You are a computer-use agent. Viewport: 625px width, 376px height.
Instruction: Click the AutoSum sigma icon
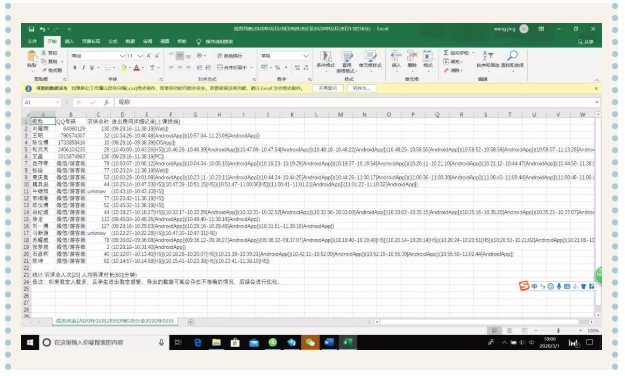point(446,53)
